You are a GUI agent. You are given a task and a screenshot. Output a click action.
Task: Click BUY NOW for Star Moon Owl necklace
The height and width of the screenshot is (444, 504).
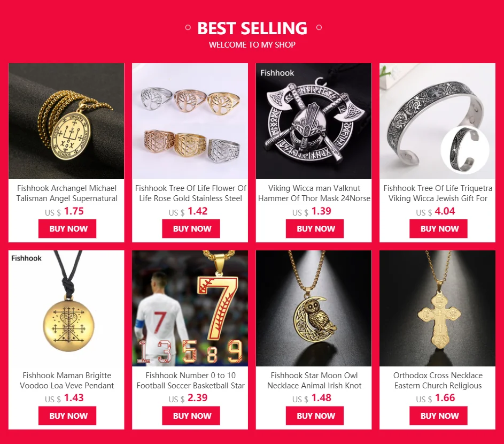pos(315,416)
